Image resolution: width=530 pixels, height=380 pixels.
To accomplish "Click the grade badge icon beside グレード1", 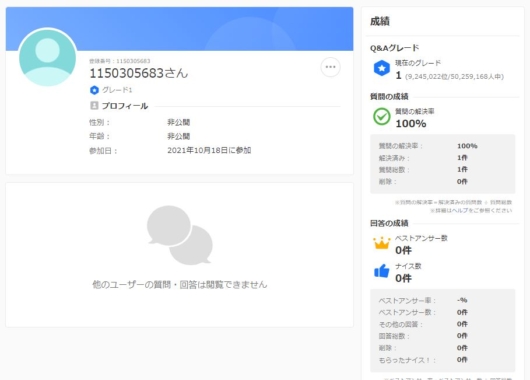I will (x=94, y=90).
